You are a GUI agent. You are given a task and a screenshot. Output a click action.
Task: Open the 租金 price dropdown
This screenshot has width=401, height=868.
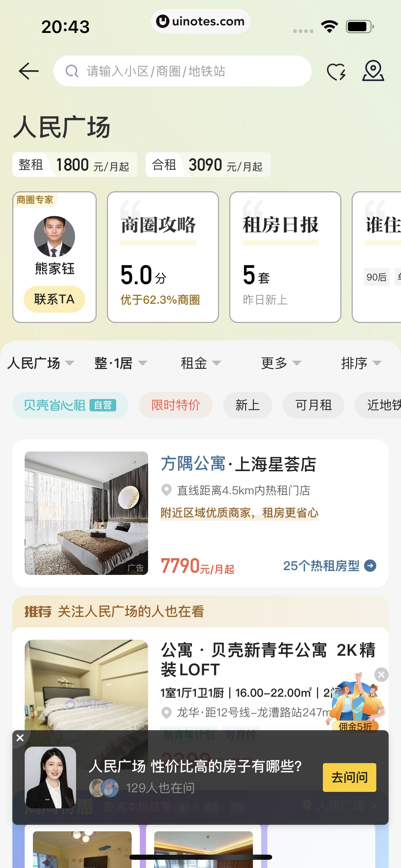coord(200,363)
